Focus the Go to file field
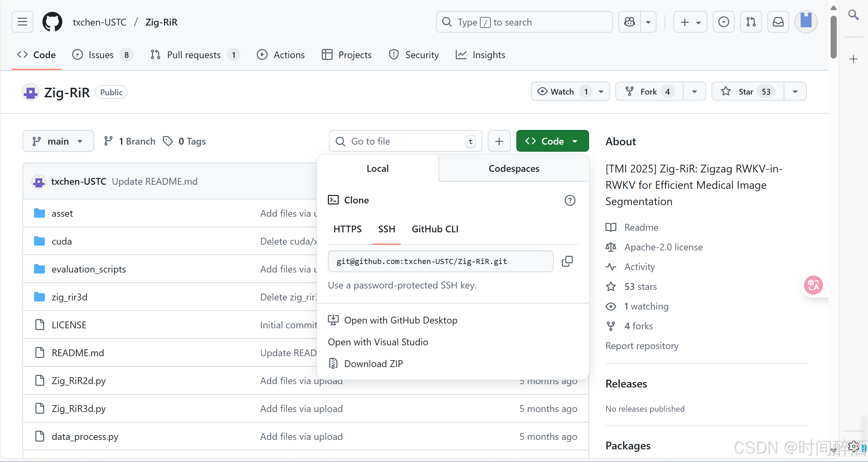This screenshot has width=868, height=462. [x=405, y=141]
